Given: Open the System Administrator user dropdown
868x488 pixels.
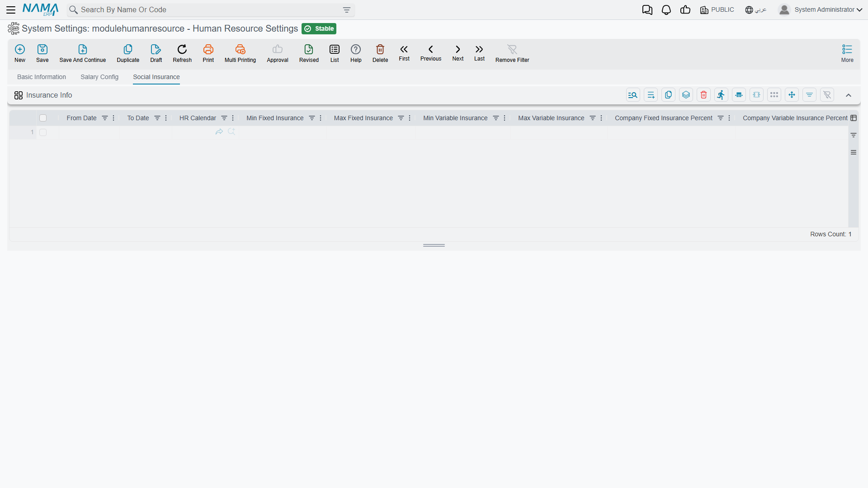Looking at the screenshot, I should pyautogui.click(x=821, y=10).
